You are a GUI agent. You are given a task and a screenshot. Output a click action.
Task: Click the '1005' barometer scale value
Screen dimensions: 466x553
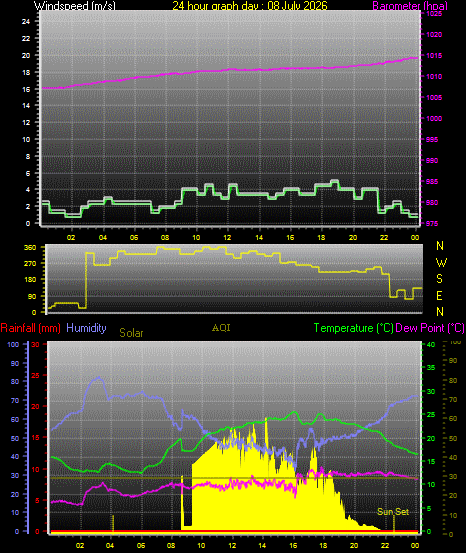tap(434, 98)
